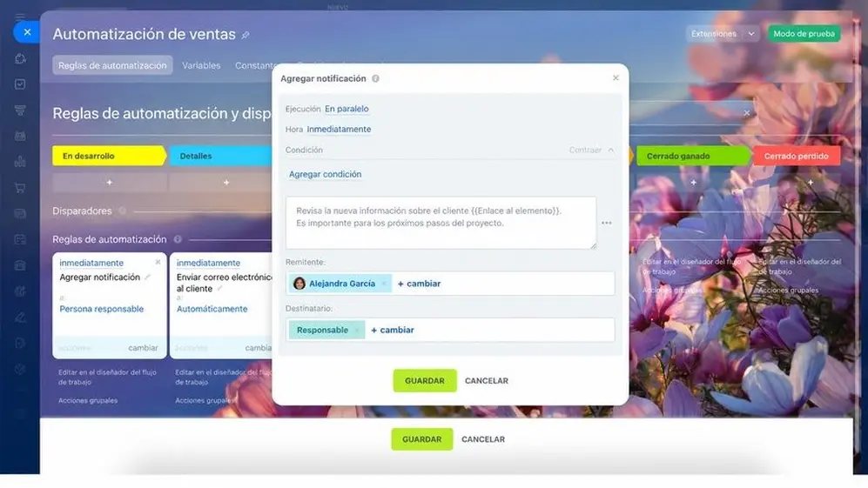Click cambiar next to Responsable
Viewport: 868px width, 488px height.
(393, 331)
